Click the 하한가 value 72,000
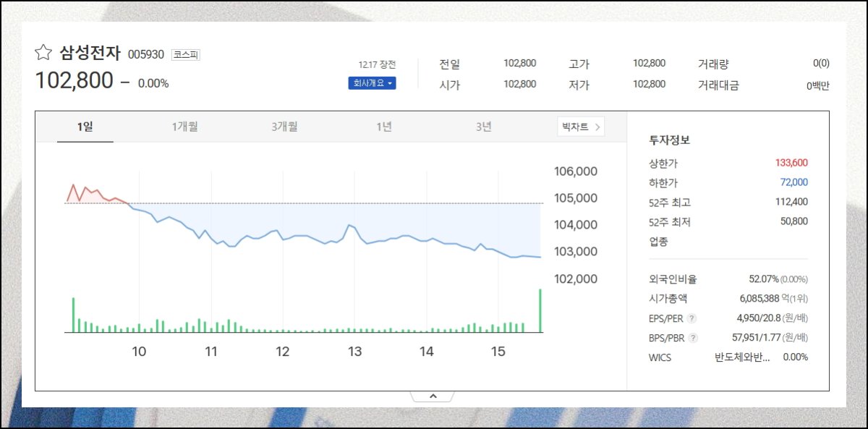Image resolution: width=868 pixels, height=429 pixels. coord(794,182)
